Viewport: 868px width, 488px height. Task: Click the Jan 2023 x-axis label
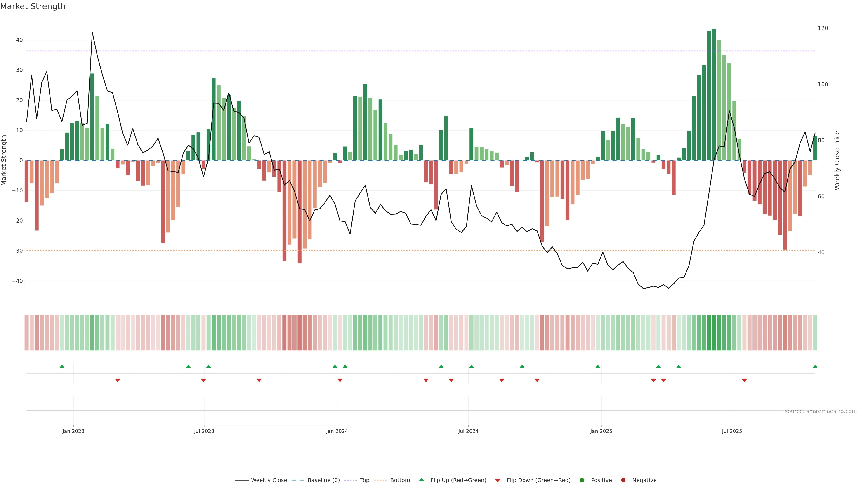tap(73, 431)
